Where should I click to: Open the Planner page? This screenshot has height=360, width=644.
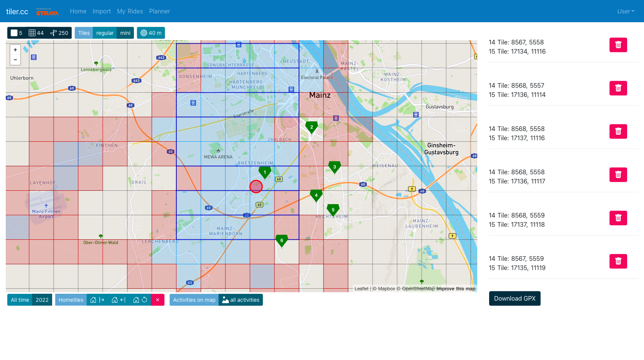(x=159, y=11)
